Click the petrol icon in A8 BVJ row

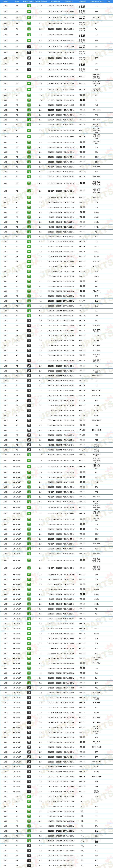click(29, 831)
